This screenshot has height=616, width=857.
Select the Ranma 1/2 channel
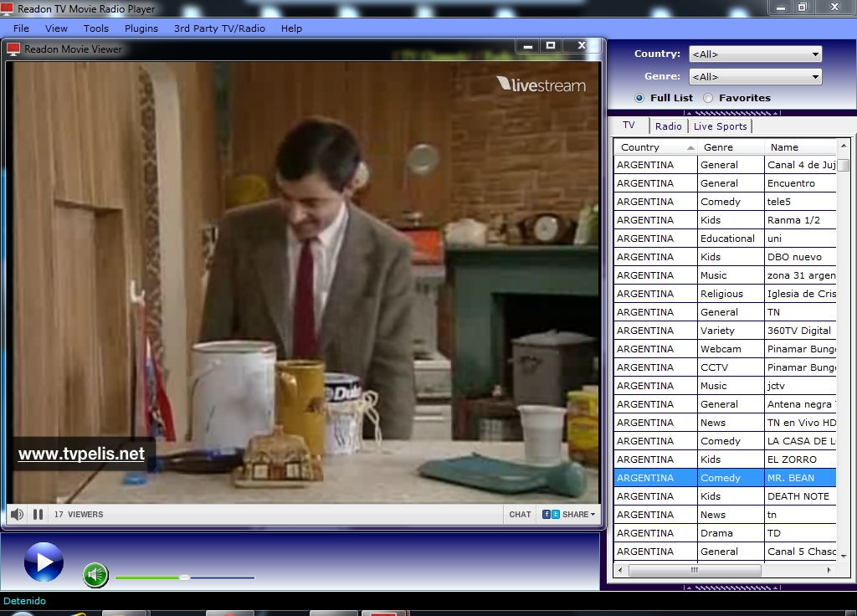(x=725, y=220)
